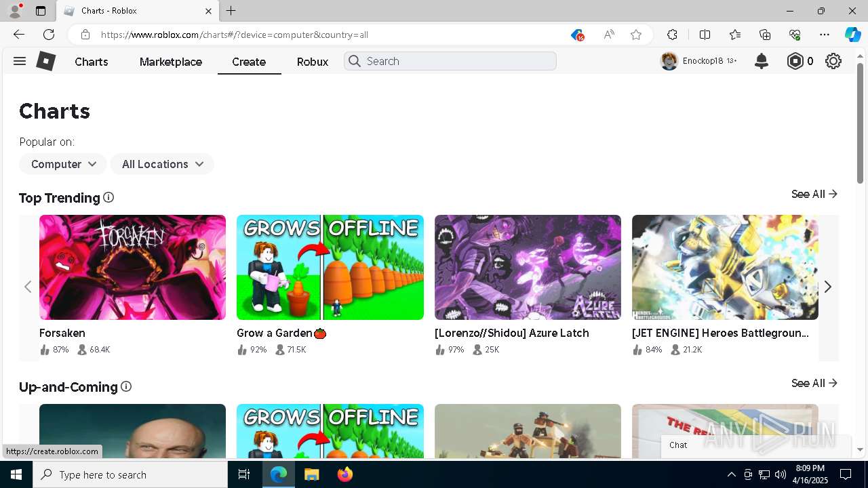Open Browser essentials heart icon
This screenshot has width=868, height=488.
[x=795, y=35]
